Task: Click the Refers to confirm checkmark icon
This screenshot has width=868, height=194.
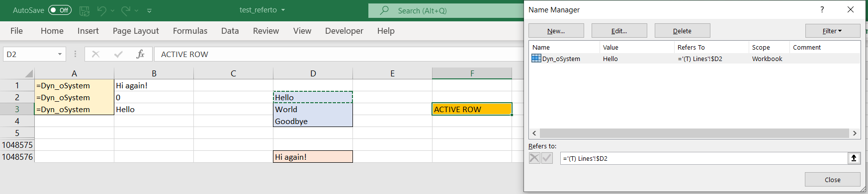Action: coord(547,158)
